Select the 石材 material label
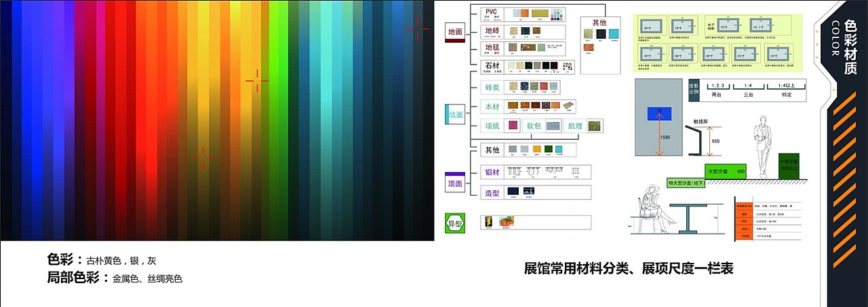868x307 pixels. (492, 65)
